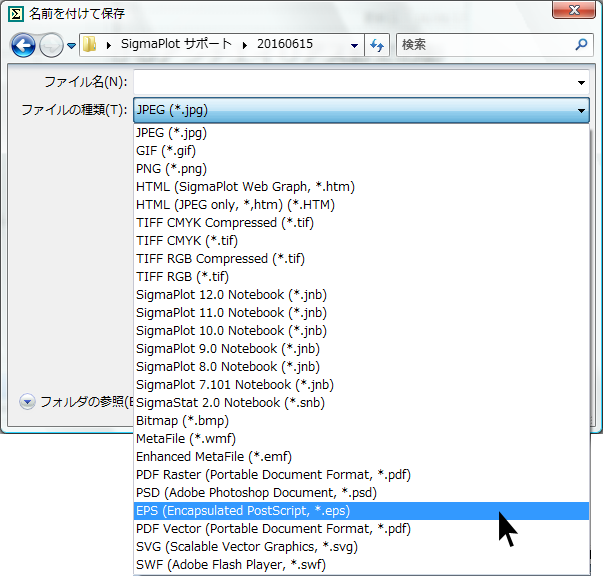Choose PNG (*.png) file type
This screenshot has width=603, height=576.
(361, 169)
